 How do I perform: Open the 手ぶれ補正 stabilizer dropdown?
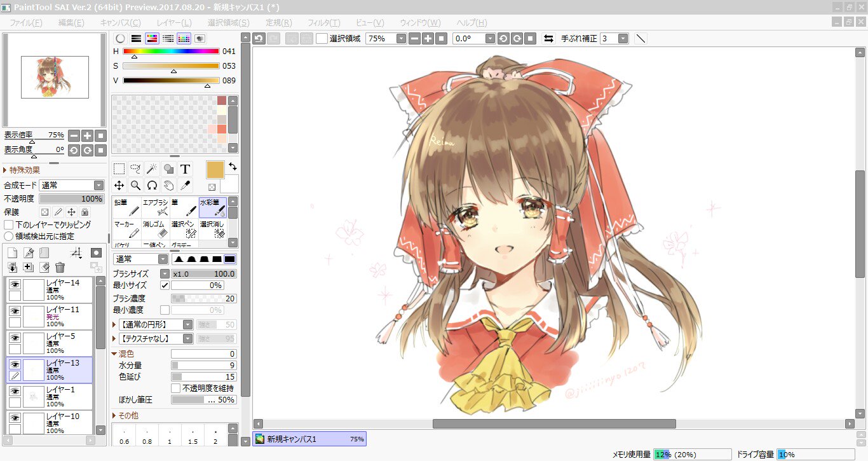point(614,38)
